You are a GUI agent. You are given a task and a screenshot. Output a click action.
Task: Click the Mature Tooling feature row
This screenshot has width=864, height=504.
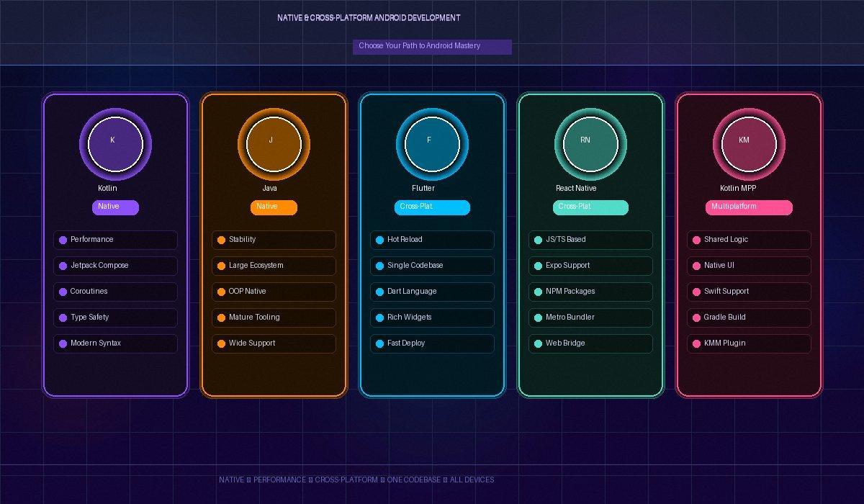[x=274, y=318]
